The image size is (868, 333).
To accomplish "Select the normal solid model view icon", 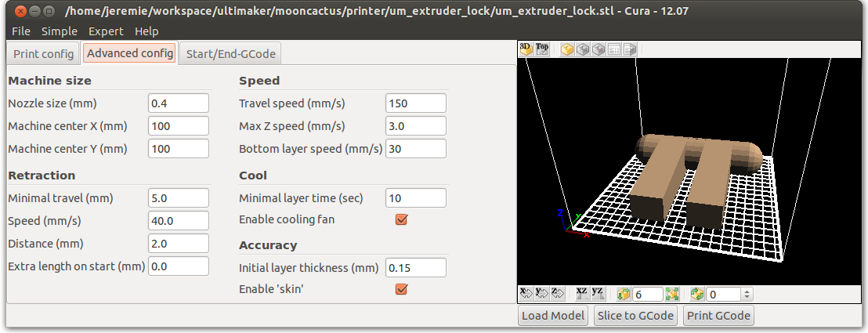I will (567, 50).
